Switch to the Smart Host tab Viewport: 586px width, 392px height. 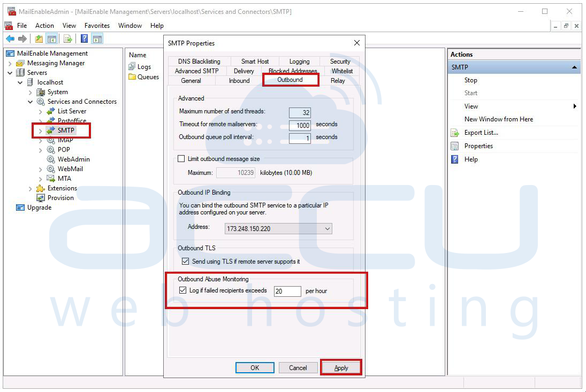point(255,61)
